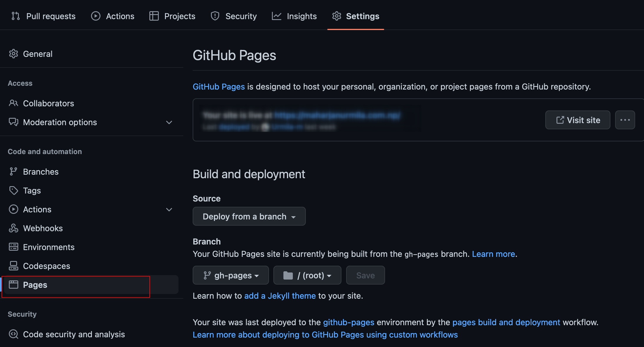Open Environments settings
Image resolution: width=644 pixels, height=347 pixels.
[x=91, y=247]
